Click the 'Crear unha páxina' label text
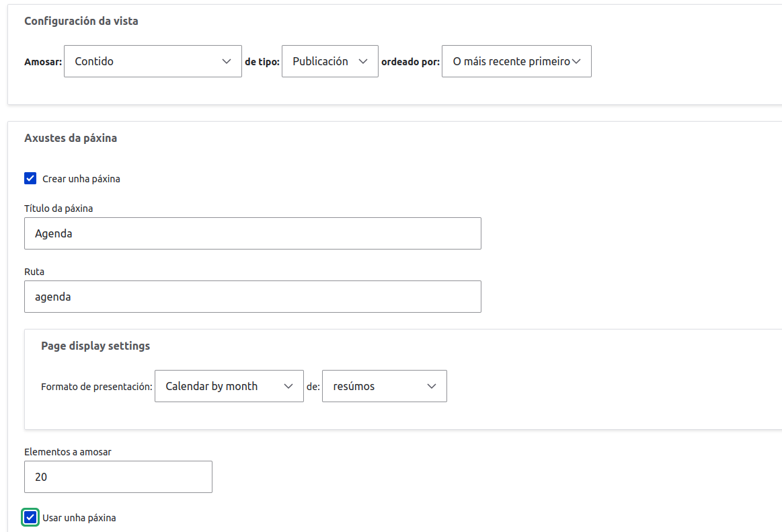 click(x=81, y=179)
